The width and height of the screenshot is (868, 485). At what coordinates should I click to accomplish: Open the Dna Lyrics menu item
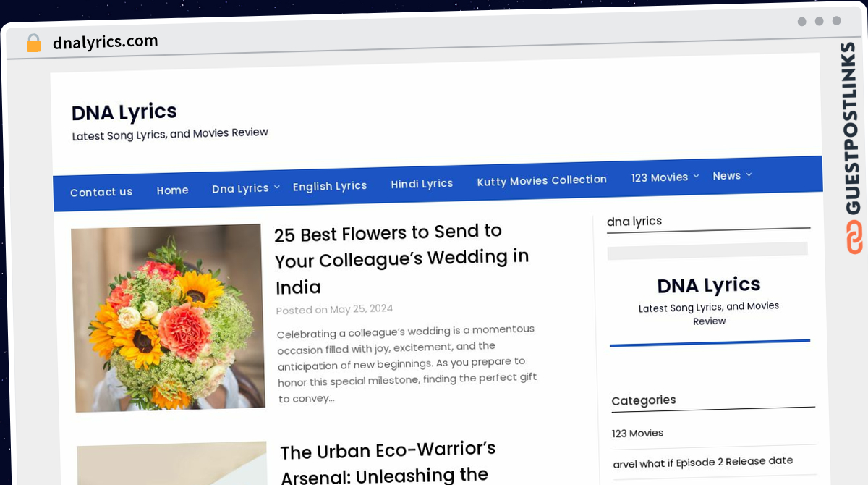tap(240, 188)
